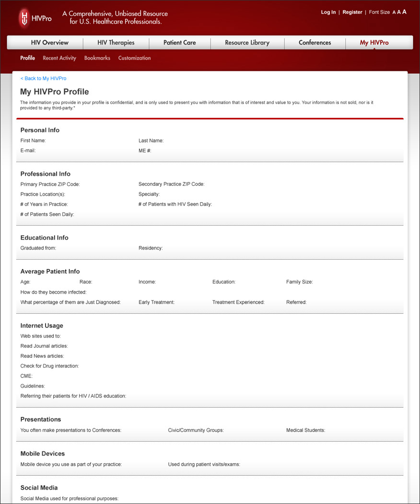The image size is (420, 504).
Task: Select the My HIVPro tab
Action: 374,43
